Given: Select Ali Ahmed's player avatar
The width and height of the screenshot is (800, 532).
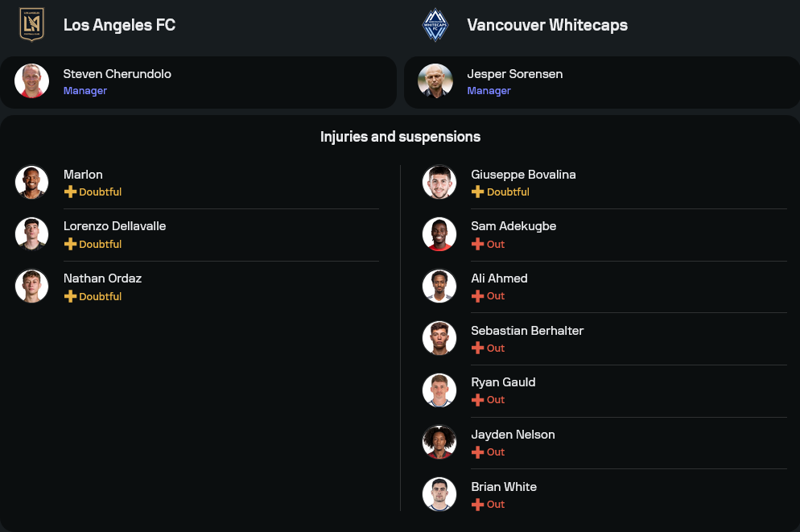Looking at the screenshot, I should pos(439,286).
